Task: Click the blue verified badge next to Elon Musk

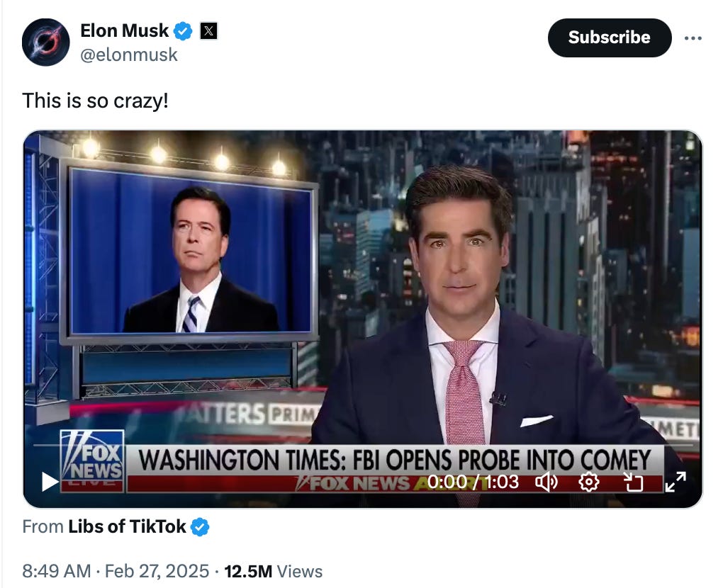Action: (183, 31)
